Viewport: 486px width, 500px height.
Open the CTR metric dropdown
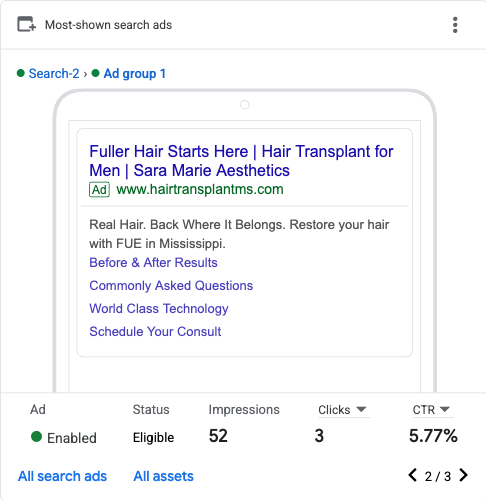(432, 410)
